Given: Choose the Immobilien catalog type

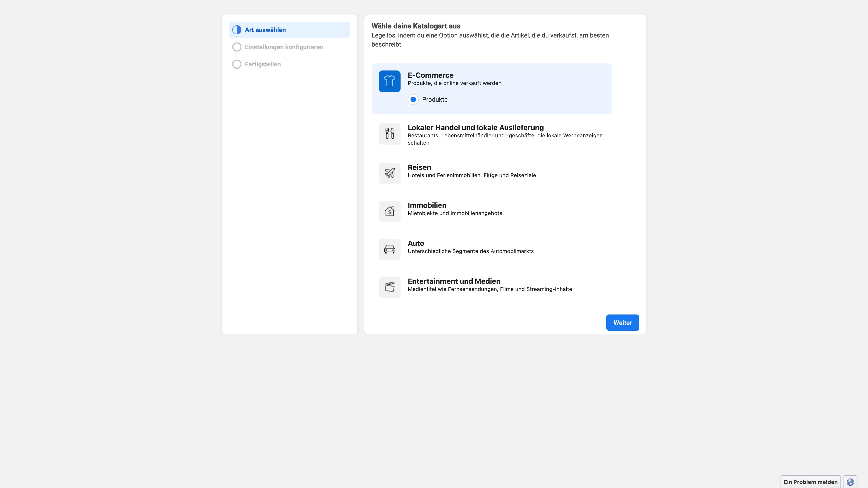Looking at the screenshot, I should point(427,205).
